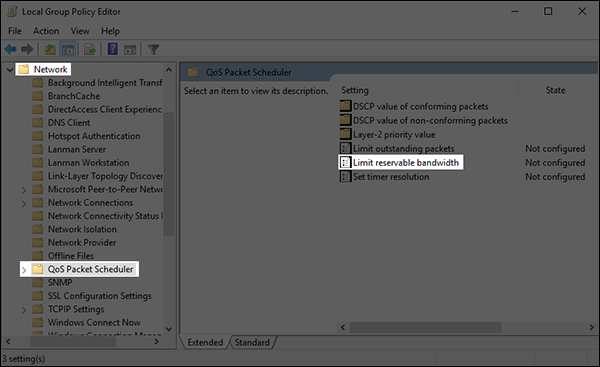Viewport: 600px width, 367px height.
Task: Click the DNS Client folder icon
Action: [38, 122]
